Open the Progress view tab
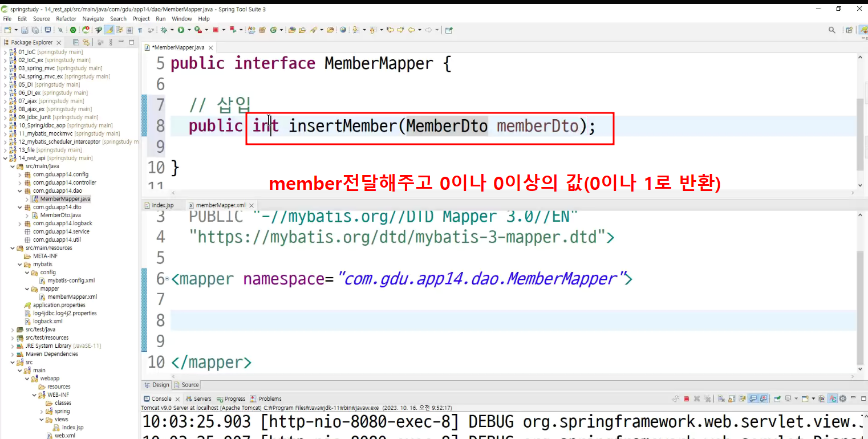868x439 pixels. tap(231, 399)
